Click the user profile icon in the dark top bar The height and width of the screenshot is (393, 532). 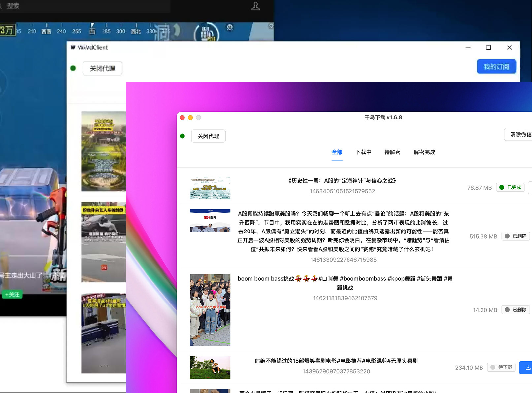click(256, 6)
